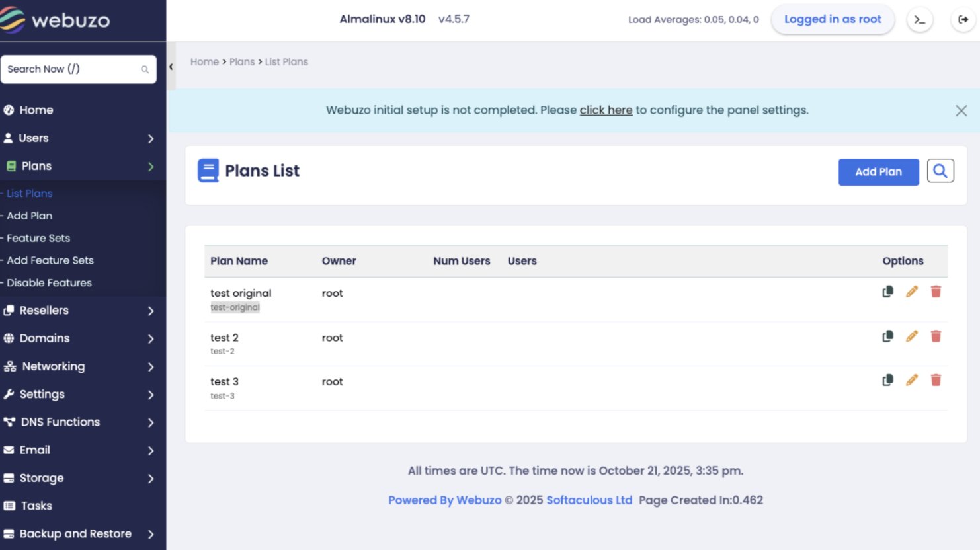Collapse the sidebar with the arrow handle
The image size is (980, 550).
(171, 67)
